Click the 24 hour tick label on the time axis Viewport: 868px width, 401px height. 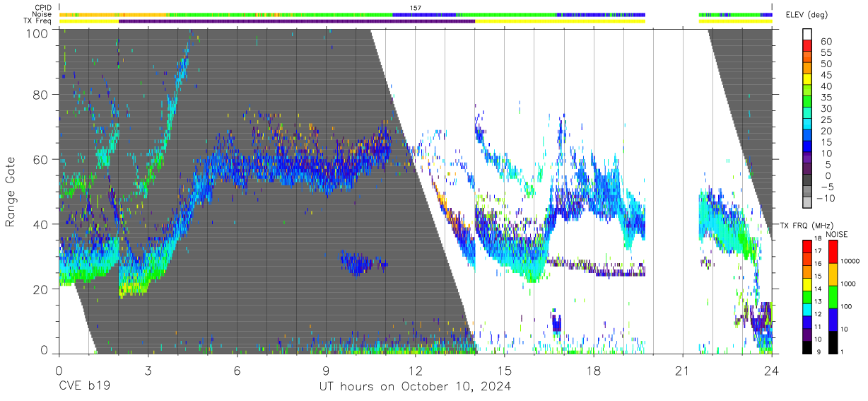(772, 370)
